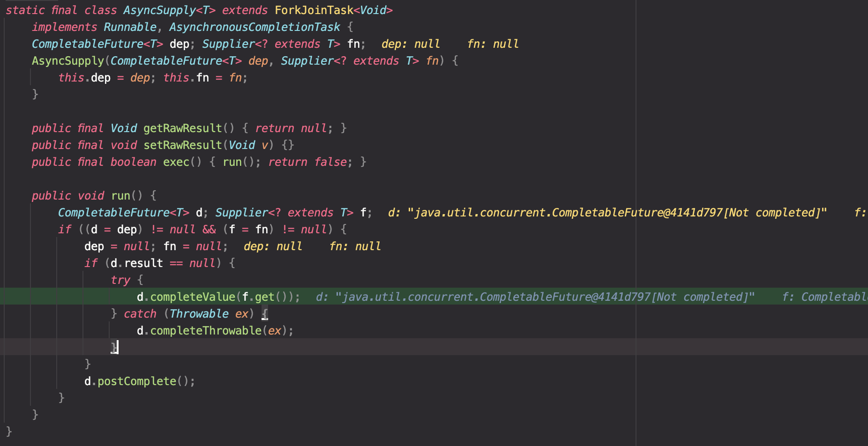The width and height of the screenshot is (868, 446).
Task: Click the static keyword at the top
Action: (25, 10)
